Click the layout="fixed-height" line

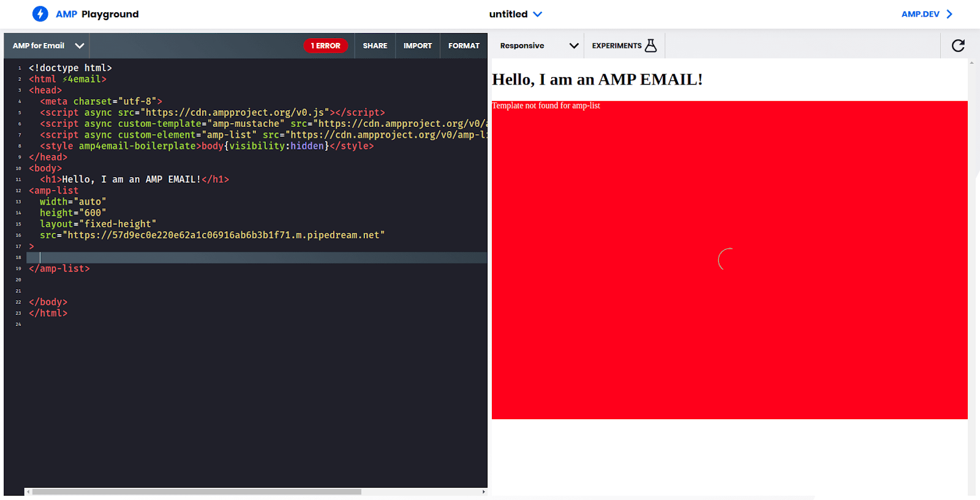(98, 224)
